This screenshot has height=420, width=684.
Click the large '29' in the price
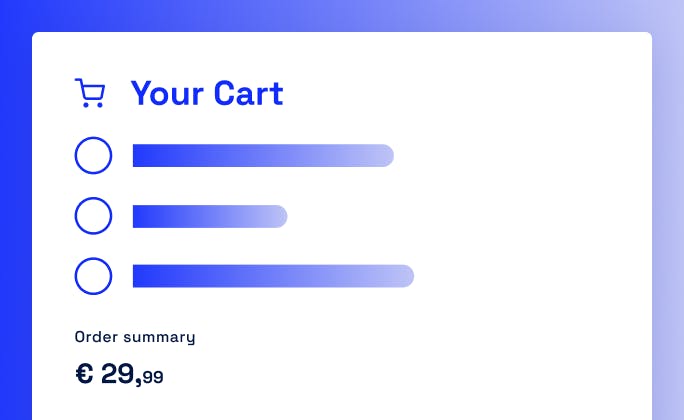(118, 375)
